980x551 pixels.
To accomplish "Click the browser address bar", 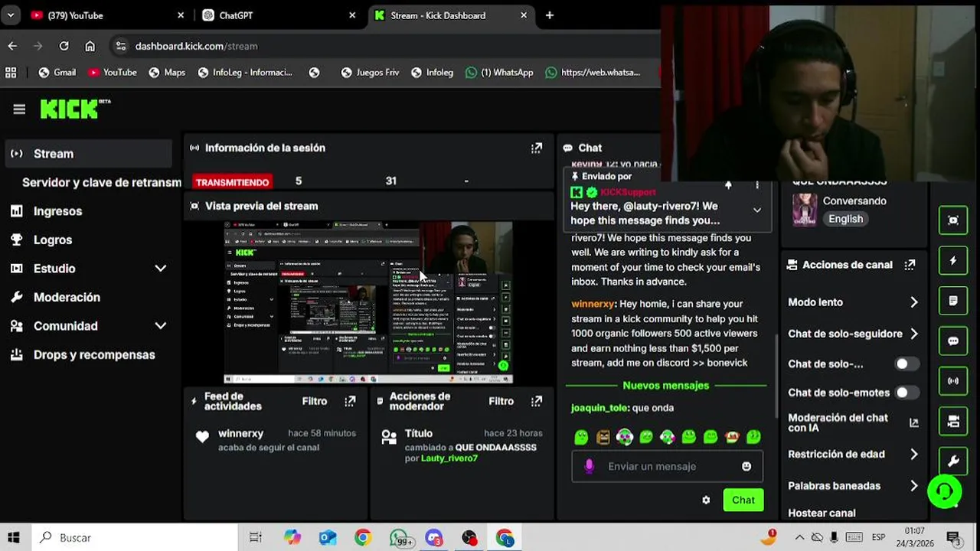I will pyautogui.click(x=383, y=46).
